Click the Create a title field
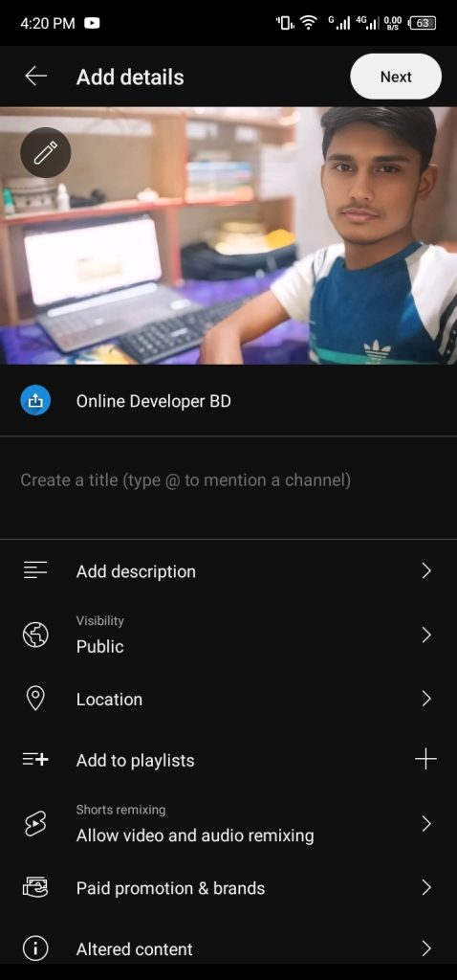This screenshot has height=980, width=457. 228,488
